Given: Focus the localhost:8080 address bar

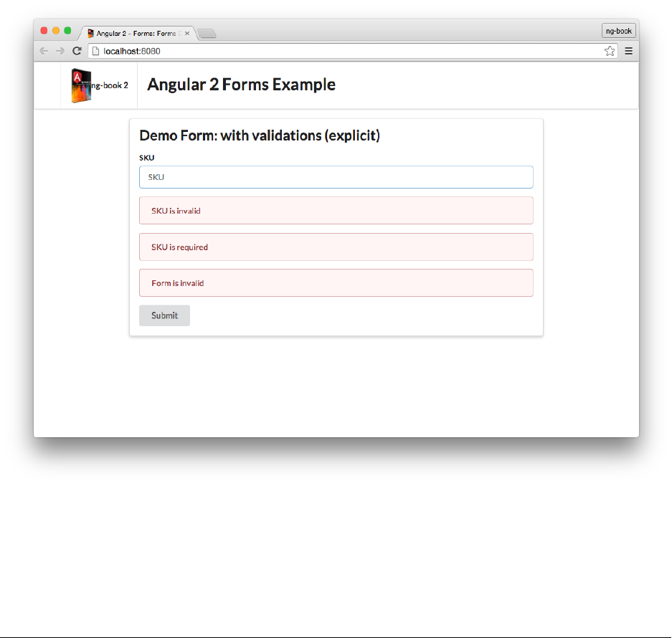Looking at the screenshot, I should [x=344, y=51].
